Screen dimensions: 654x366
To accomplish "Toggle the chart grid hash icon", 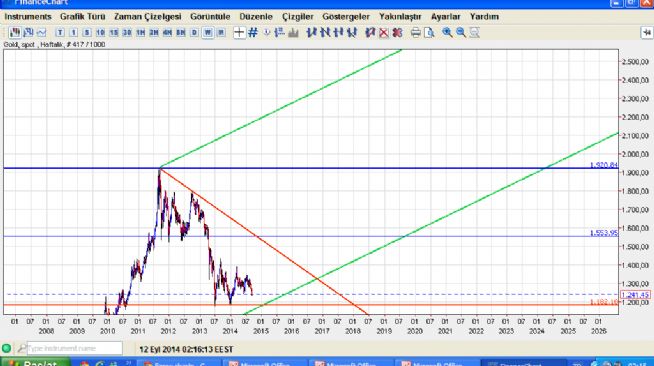I will coord(253,33).
